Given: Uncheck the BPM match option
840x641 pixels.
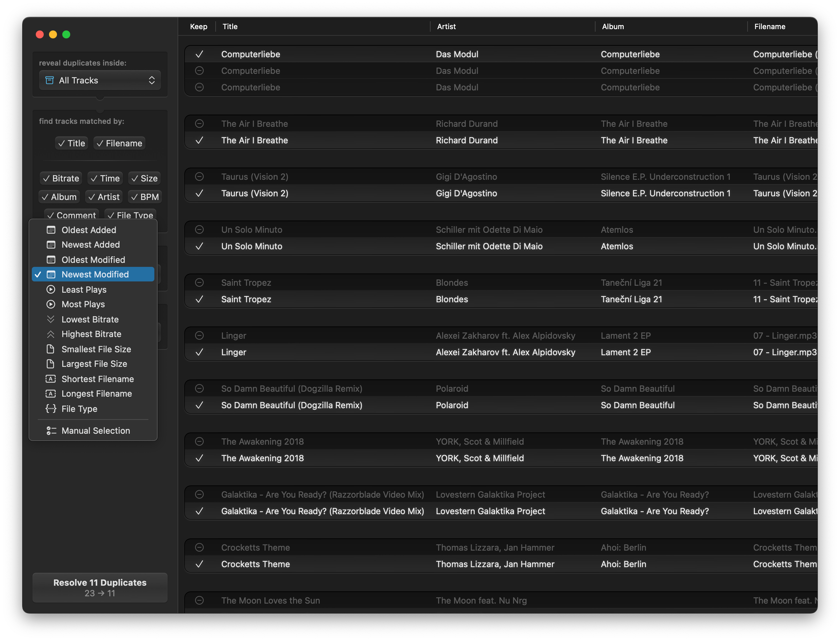Looking at the screenshot, I should click(145, 197).
